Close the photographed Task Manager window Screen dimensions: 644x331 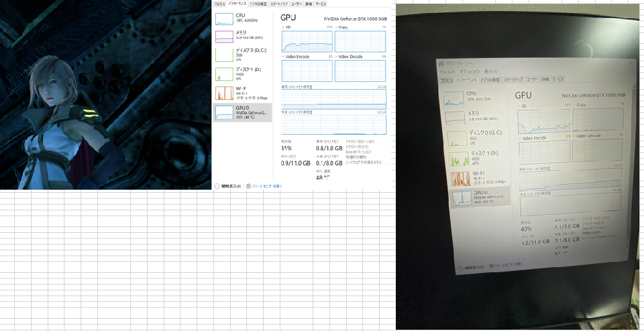point(630,63)
